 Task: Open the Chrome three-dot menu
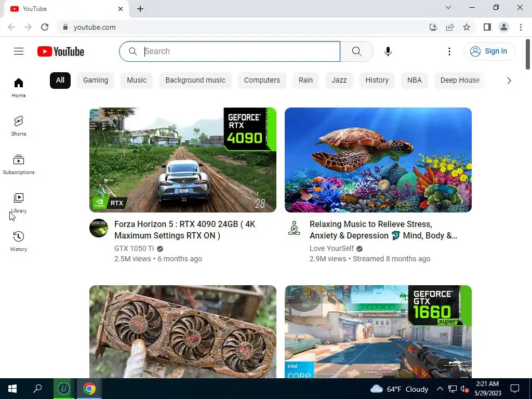(x=521, y=27)
